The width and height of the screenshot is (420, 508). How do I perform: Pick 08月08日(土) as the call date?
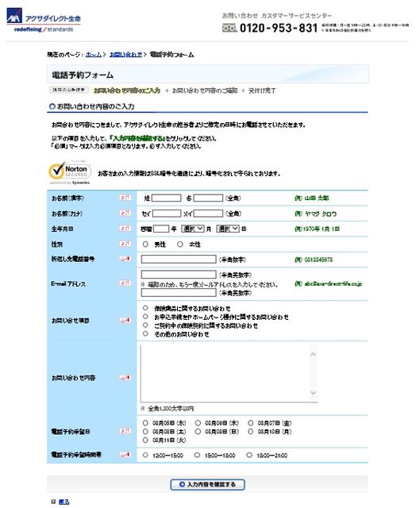(145, 432)
